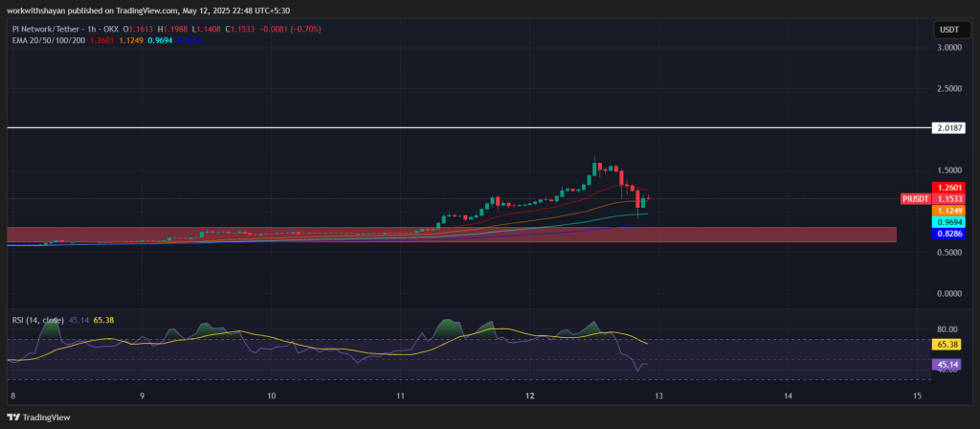Viewport: 980px width, 429px height.
Task: Click the 80.00 RSI scale level
Action: click(x=947, y=328)
